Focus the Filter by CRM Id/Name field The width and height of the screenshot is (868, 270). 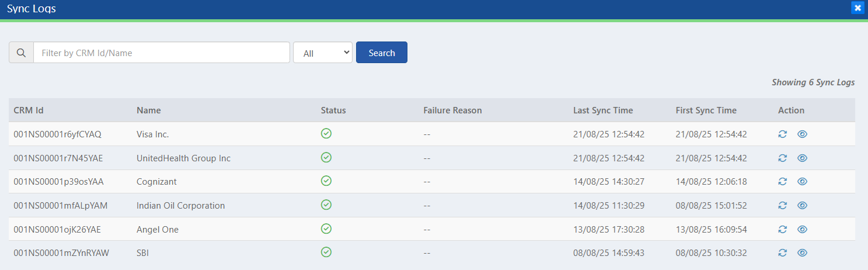click(x=162, y=53)
